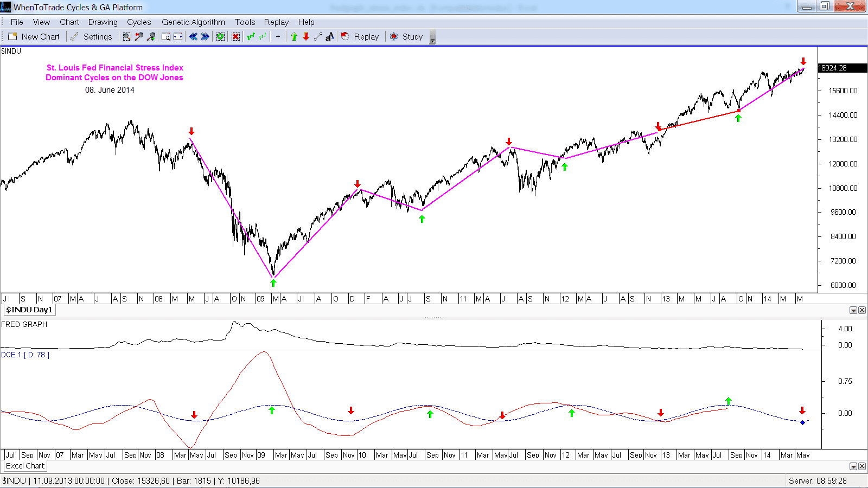Select the $INDU Day1 tab
Viewport: 868px width, 488px height.
[29, 310]
